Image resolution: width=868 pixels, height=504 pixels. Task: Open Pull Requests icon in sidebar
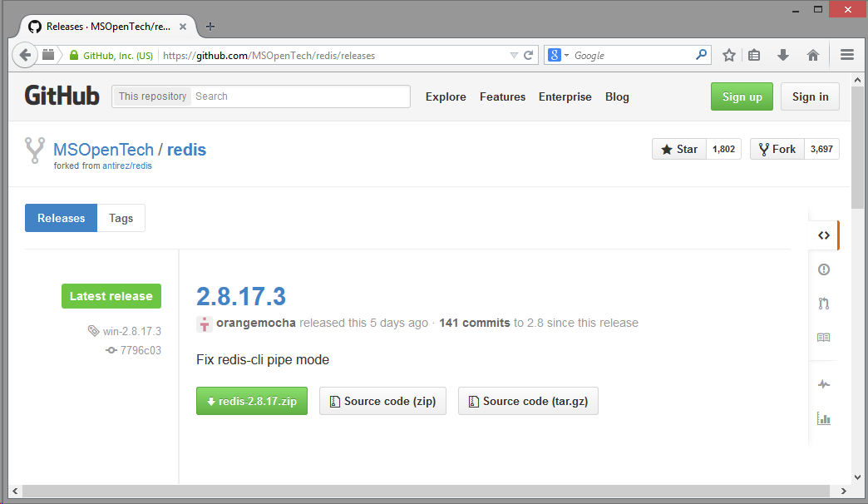point(823,304)
